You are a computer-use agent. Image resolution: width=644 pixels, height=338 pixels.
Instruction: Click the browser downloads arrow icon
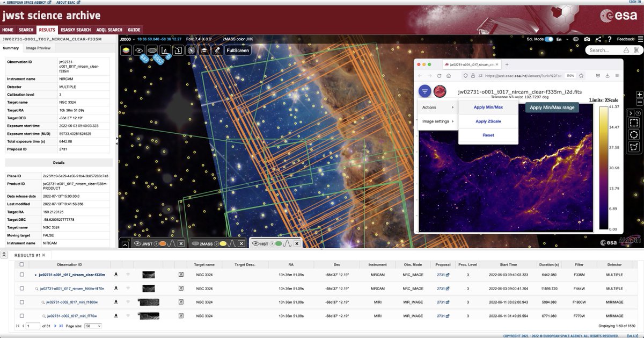click(x=606, y=76)
